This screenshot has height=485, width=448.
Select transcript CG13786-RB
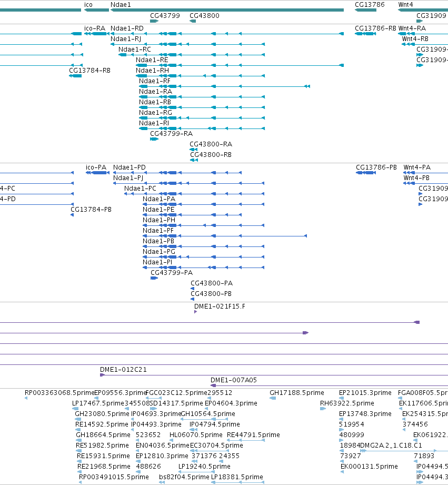[375, 28]
